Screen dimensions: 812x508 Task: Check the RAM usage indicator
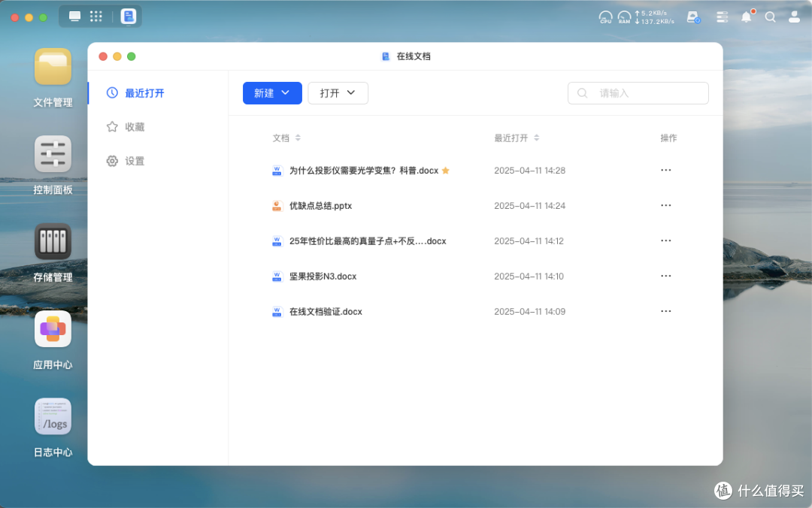coord(625,17)
